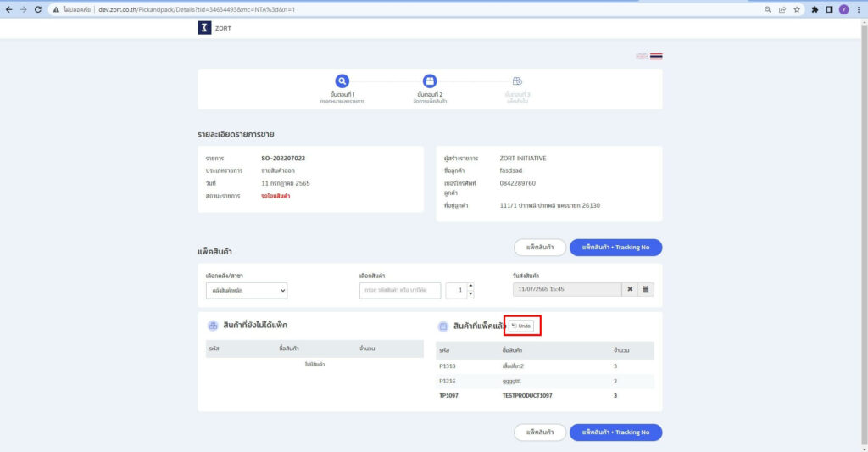Image resolution: width=868 pixels, height=452 pixels.
Task: Switch language using the Thai flag
Action: (x=656, y=56)
